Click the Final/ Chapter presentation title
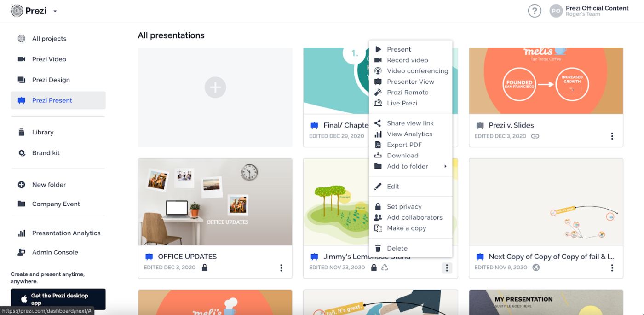Screen dimensions: 644x315 click(x=346, y=125)
